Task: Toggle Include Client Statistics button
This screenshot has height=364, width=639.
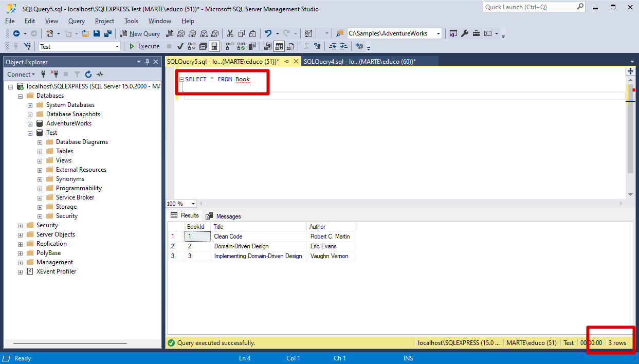Action: (x=252, y=46)
